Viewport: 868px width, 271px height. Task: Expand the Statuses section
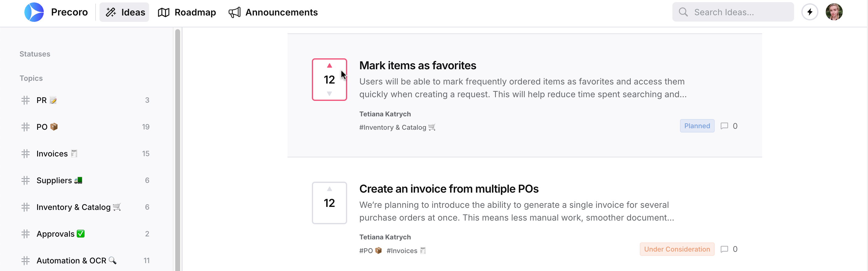tap(35, 54)
